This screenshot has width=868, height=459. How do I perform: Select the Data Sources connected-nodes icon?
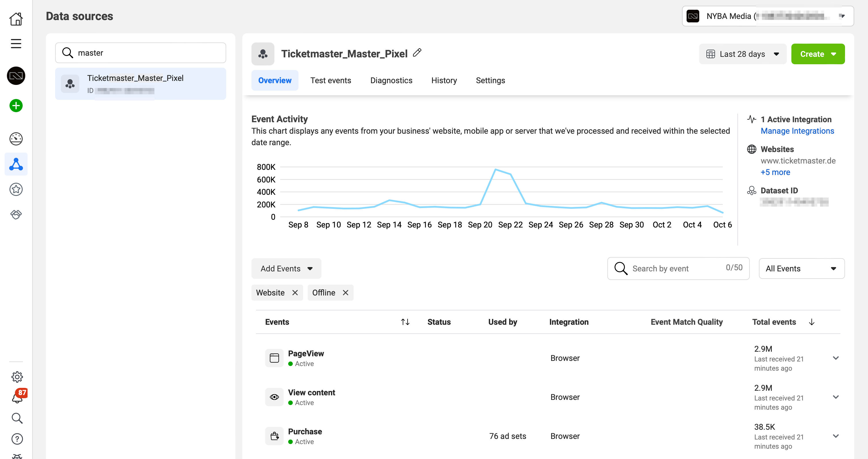point(16,164)
